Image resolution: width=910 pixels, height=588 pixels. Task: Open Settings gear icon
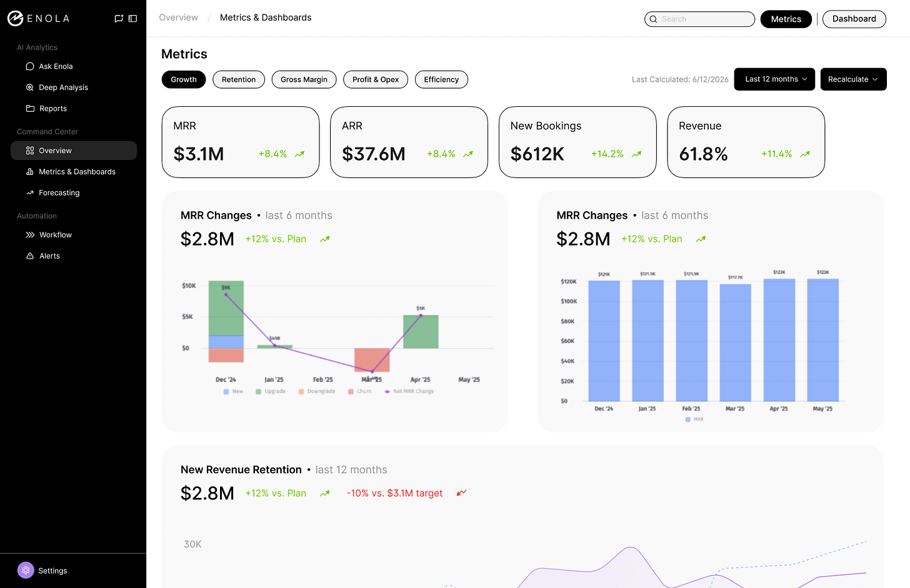[x=26, y=571]
